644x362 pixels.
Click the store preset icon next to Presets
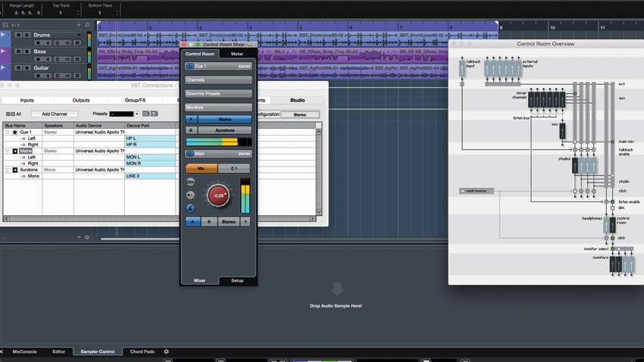coord(145,114)
